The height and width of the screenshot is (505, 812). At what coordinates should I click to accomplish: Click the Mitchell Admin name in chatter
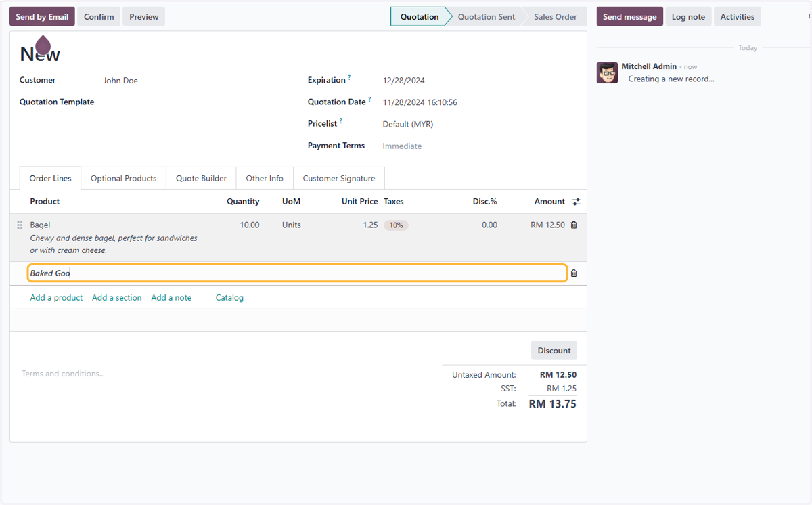[649, 66]
